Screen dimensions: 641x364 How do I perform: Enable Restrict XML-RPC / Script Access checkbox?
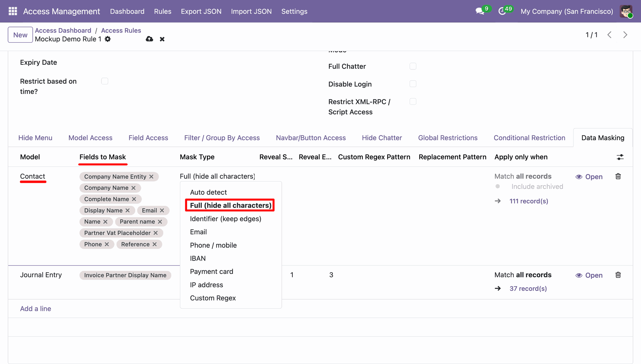tap(413, 101)
